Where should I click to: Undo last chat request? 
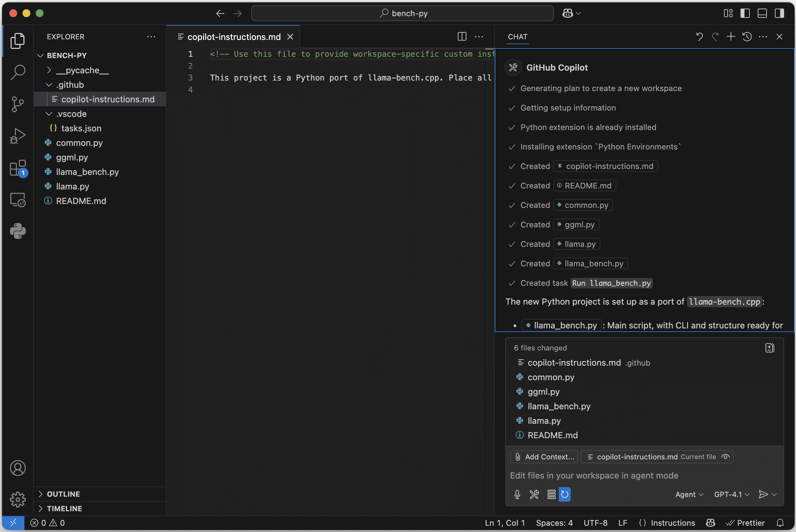(699, 36)
